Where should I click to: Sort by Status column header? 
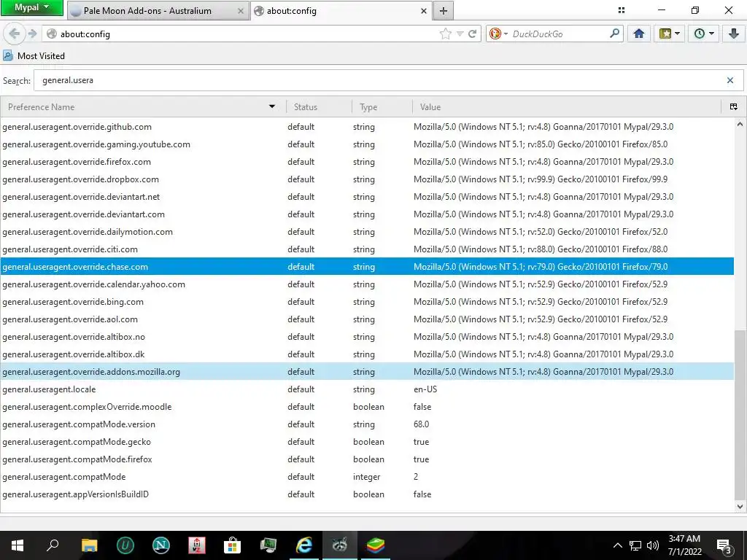click(x=319, y=106)
